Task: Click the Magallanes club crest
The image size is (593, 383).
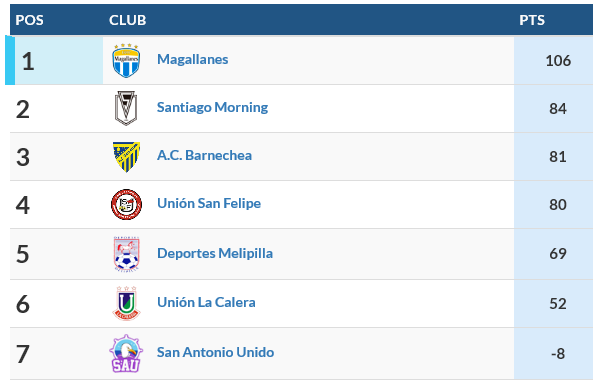Action: 126,60
